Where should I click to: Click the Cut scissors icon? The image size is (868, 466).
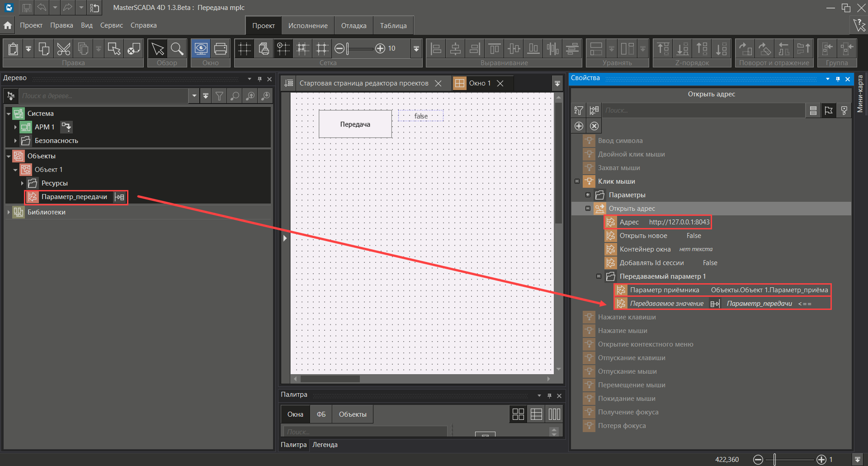[63, 49]
